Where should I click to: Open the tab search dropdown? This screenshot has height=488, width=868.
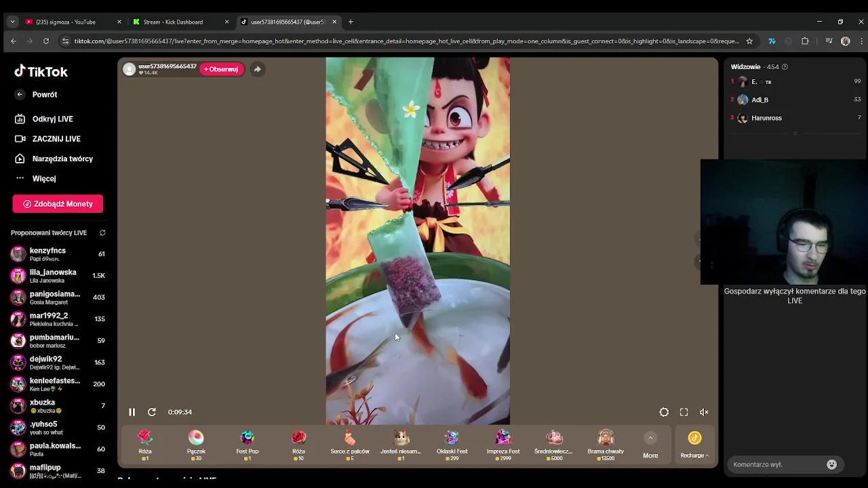12,22
